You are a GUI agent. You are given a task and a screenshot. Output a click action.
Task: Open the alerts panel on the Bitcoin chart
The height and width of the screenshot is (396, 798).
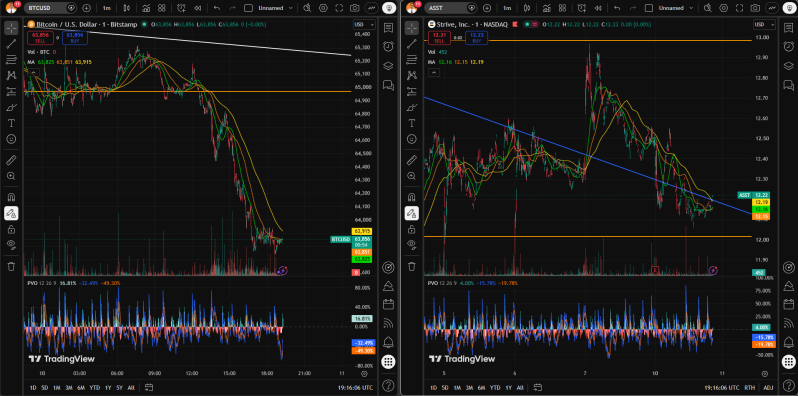click(x=388, y=46)
